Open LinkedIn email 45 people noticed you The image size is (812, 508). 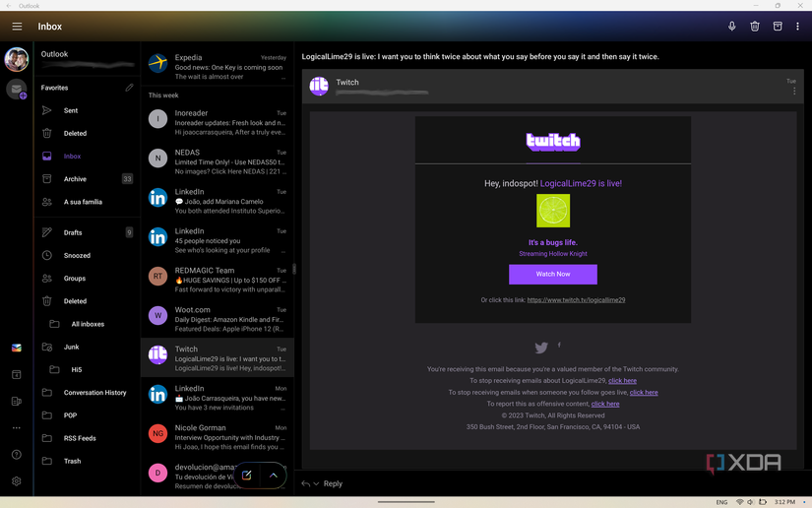(x=217, y=240)
